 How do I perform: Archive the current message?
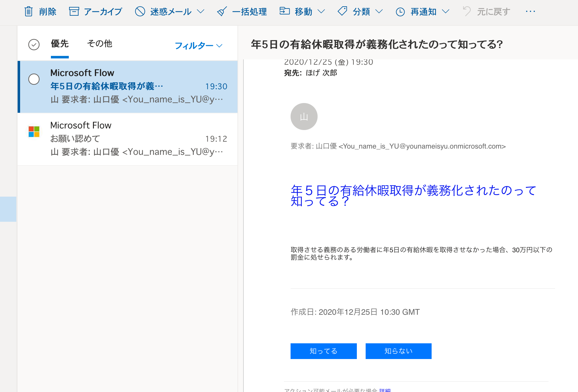click(95, 11)
